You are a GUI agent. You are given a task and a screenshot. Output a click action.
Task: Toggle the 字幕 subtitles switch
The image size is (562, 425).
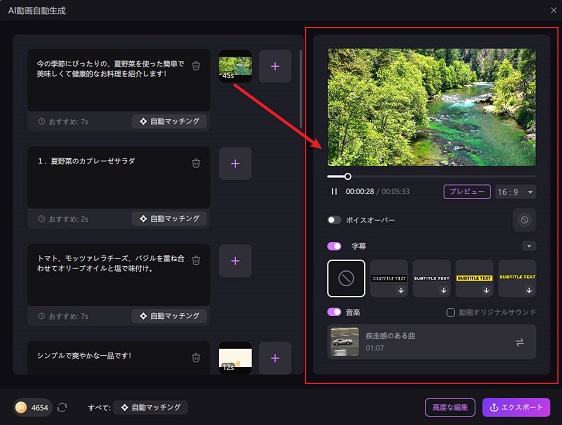click(334, 246)
